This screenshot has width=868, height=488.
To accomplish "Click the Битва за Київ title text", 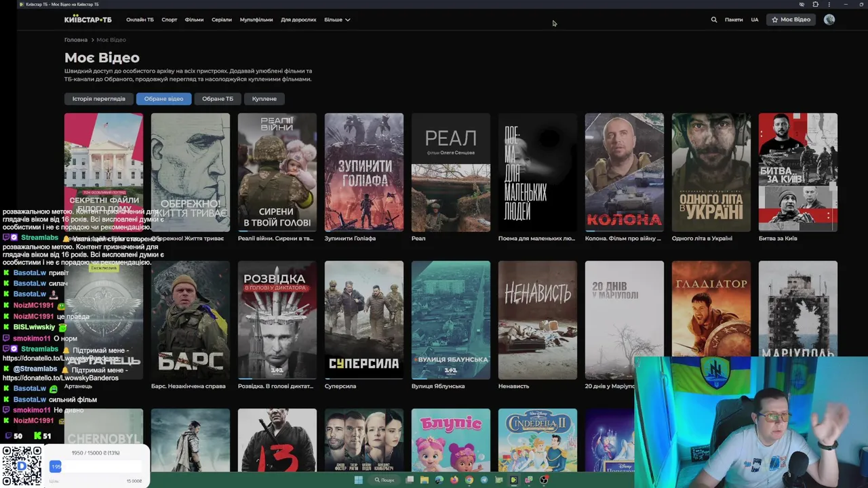I will coord(778,239).
